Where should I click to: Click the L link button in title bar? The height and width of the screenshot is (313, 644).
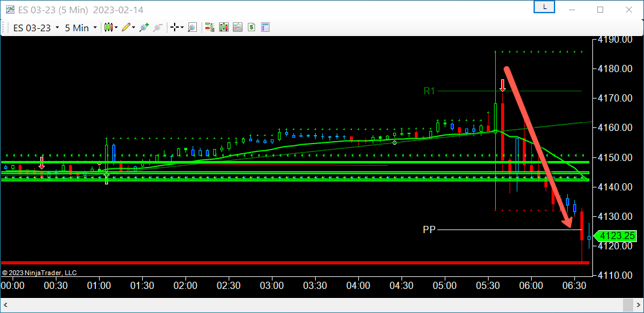click(x=544, y=7)
